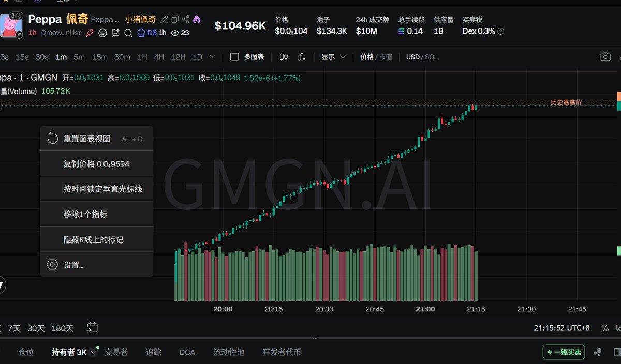Open the search magnifier icon
Viewport: 621px width, 364px height.
click(129, 33)
